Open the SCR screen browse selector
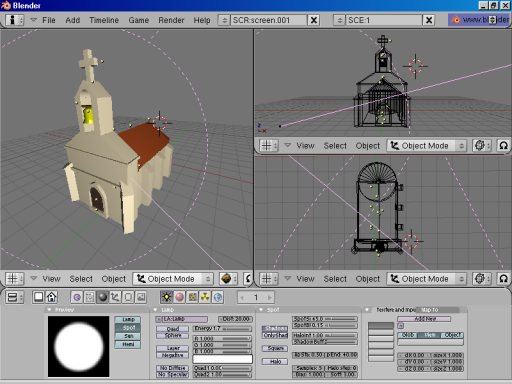 pos(224,20)
